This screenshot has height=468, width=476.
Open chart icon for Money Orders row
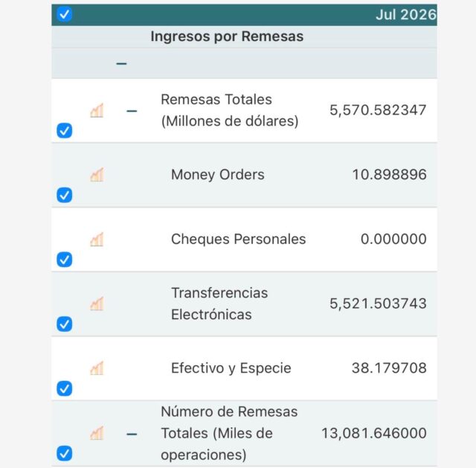coord(97,175)
